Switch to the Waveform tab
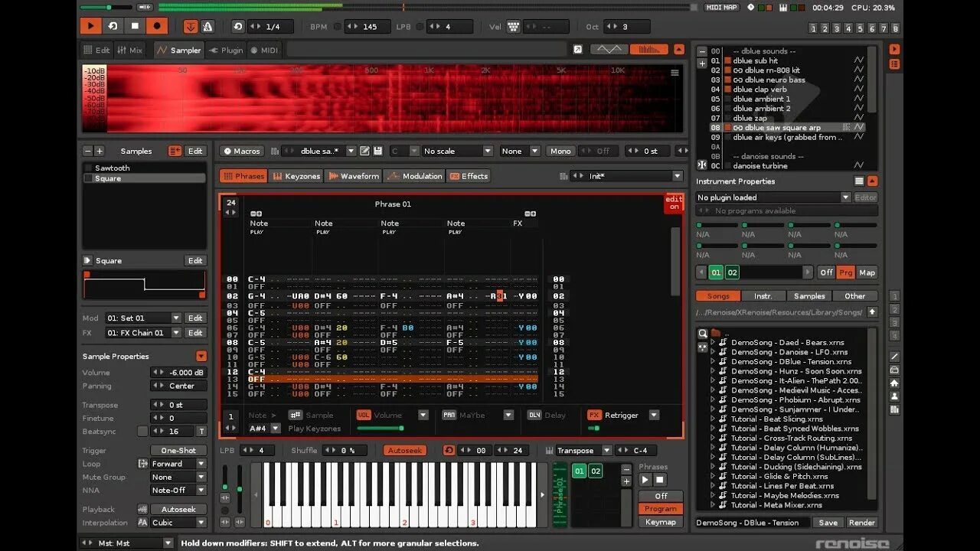 pyautogui.click(x=353, y=175)
